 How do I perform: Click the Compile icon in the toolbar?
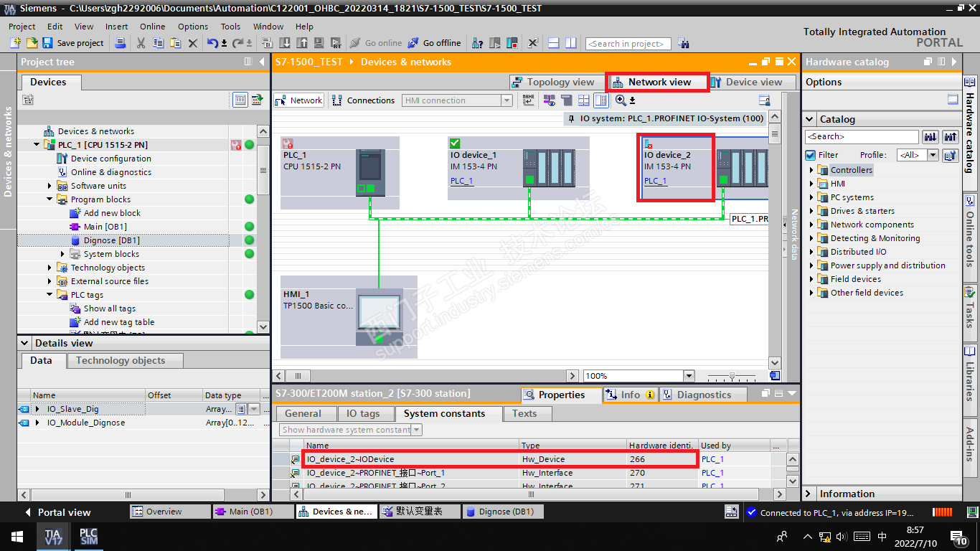268,43
